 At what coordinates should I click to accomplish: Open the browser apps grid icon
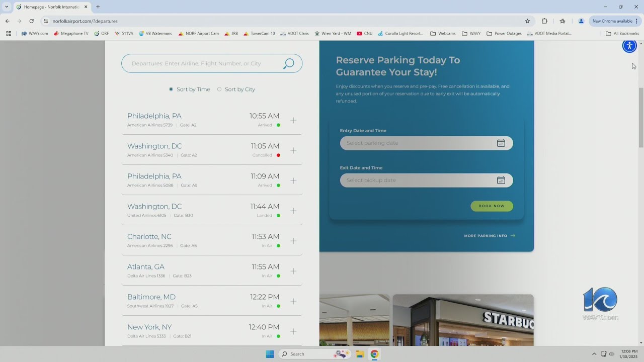9,34
